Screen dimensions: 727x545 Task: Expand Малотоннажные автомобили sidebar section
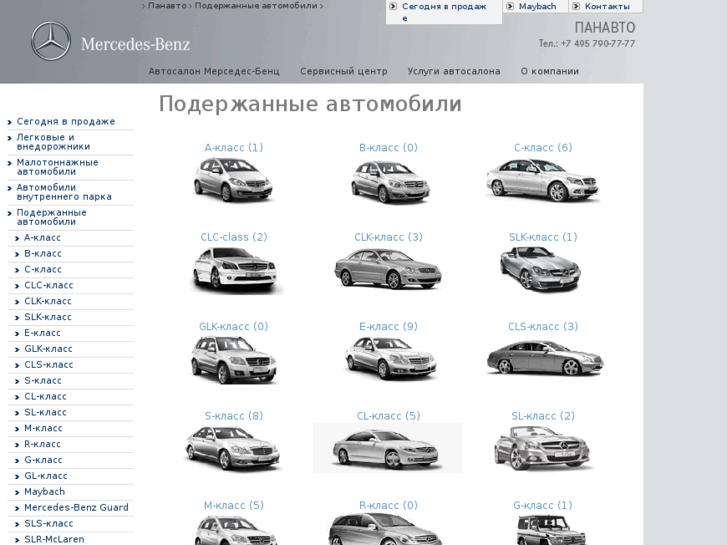coord(57,167)
